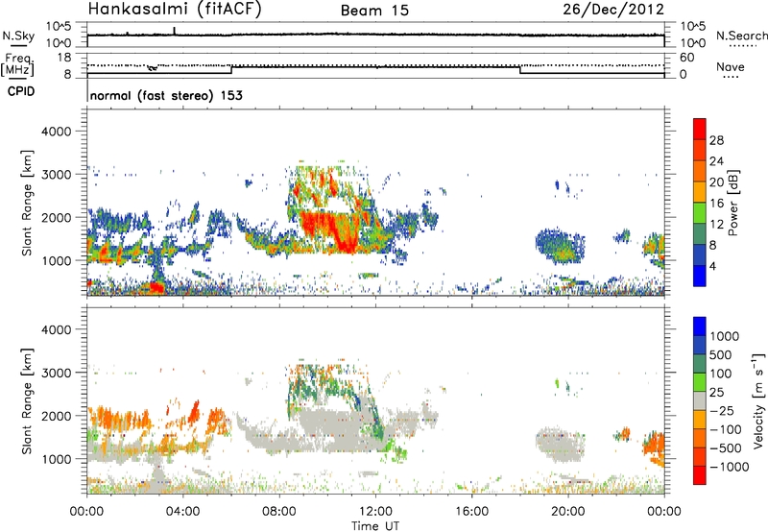Click Power colorbar segment between 4 and 8
Screen dimensions: 768x532
tap(700, 254)
